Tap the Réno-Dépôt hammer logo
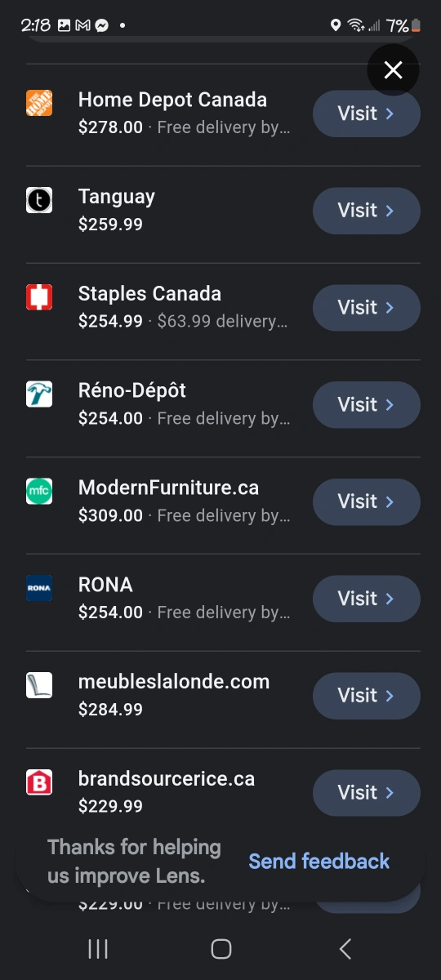 [39, 394]
